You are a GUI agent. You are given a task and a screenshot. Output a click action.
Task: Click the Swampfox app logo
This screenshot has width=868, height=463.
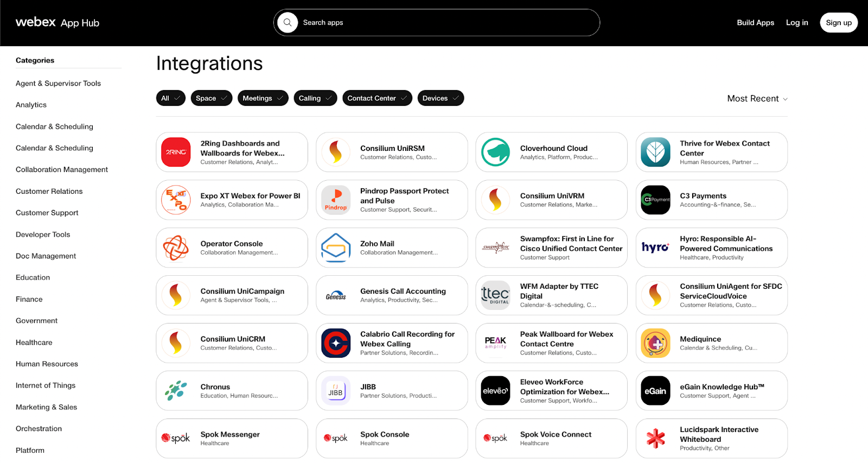point(495,248)
